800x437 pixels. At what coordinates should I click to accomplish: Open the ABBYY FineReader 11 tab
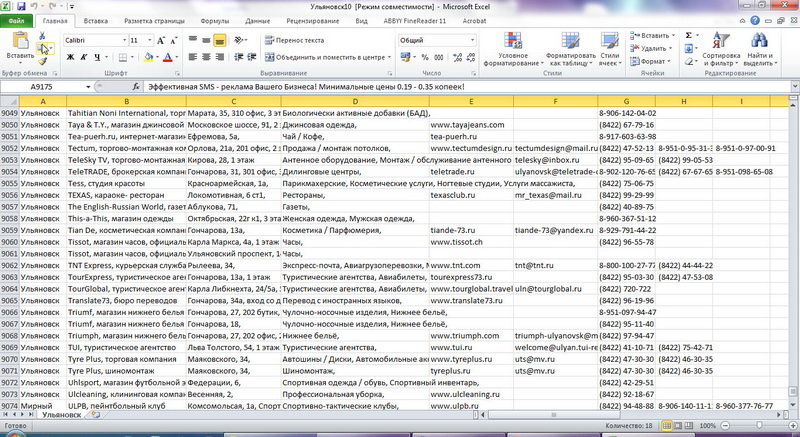coord(415,21)
